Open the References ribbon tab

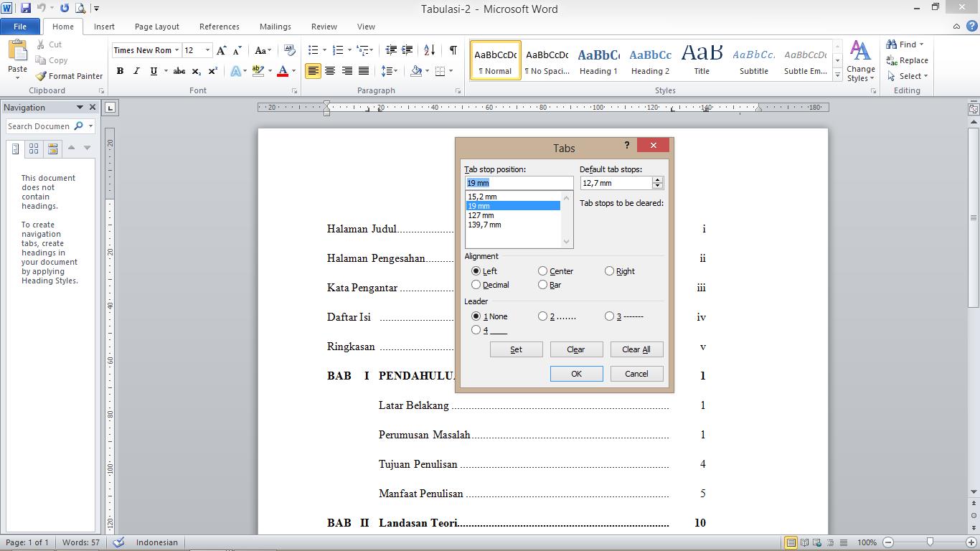pyautogui.click(x=220, y=27)
